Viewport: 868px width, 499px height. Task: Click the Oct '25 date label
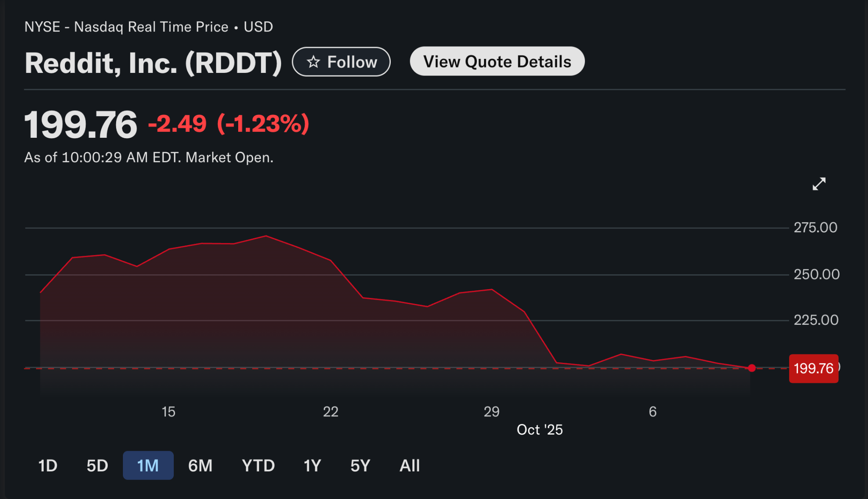[539, 429]
